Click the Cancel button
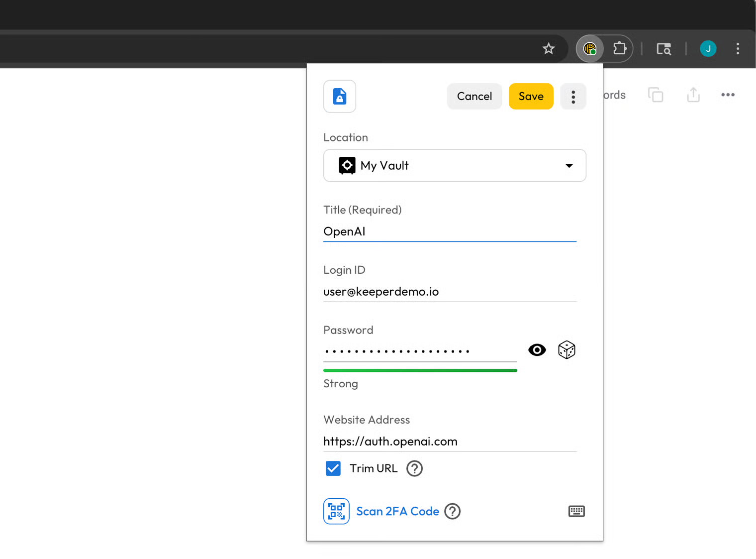 pyautogui.click(x=474, y=97)
